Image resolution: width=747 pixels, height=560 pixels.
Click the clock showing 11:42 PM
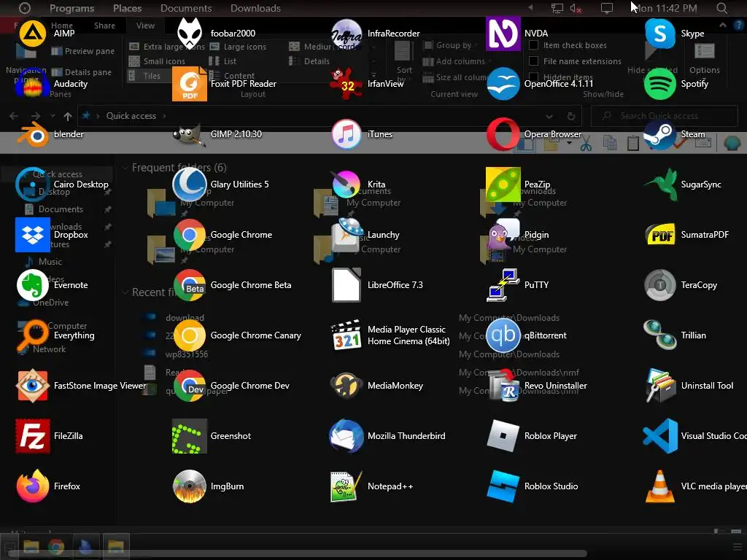[x=667, y=8]
